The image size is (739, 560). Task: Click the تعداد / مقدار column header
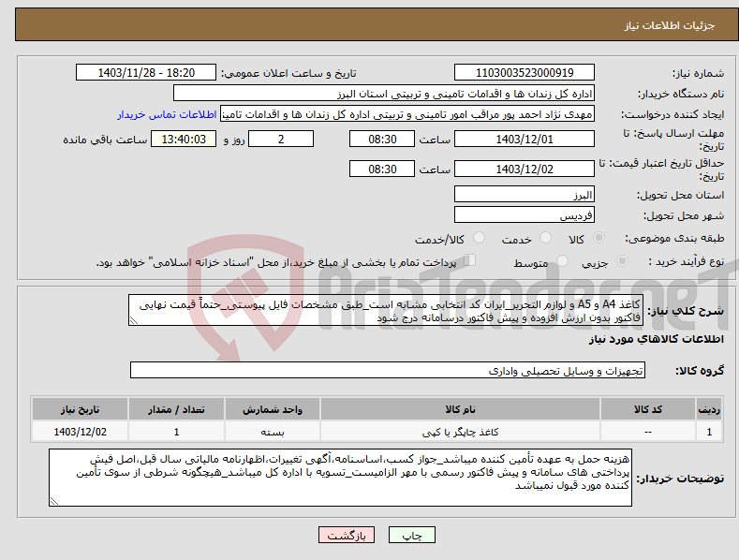coord(176,409)
